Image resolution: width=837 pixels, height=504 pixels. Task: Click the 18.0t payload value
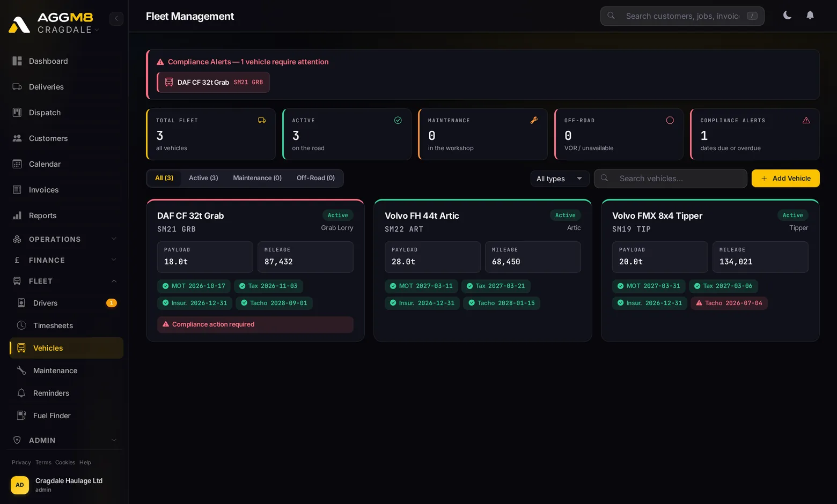176,262
